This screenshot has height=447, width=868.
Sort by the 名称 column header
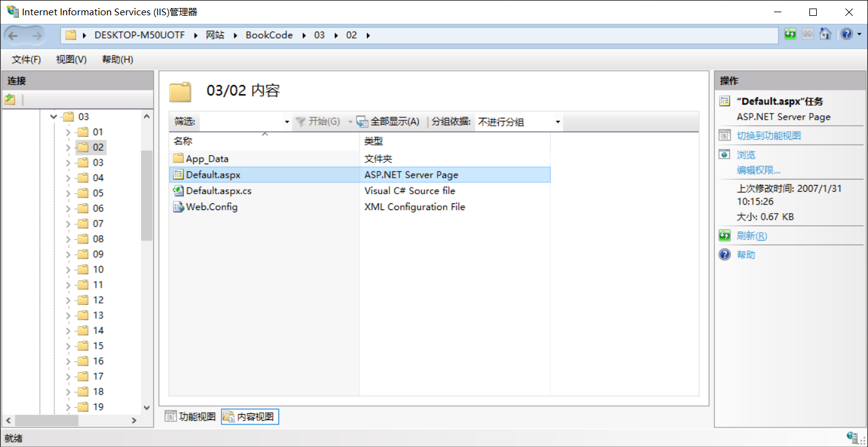pyautogui.click(x=264, y=142)
